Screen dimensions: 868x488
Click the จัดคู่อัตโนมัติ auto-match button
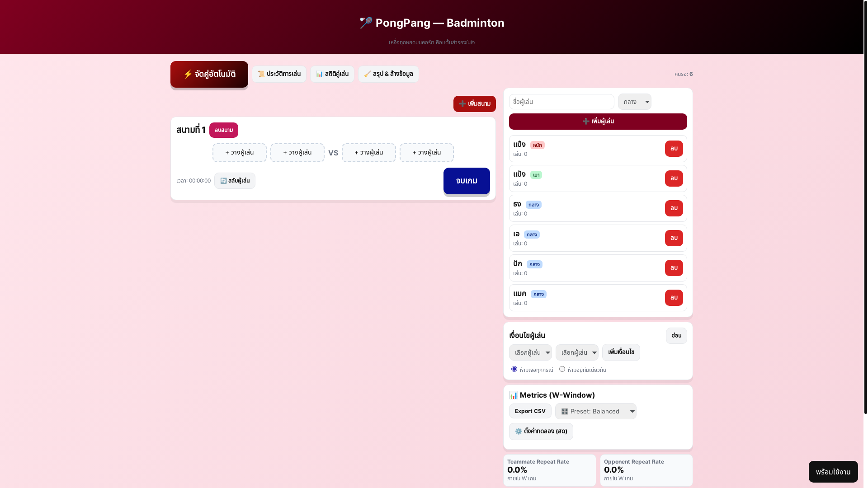click(x=209, y=74)
